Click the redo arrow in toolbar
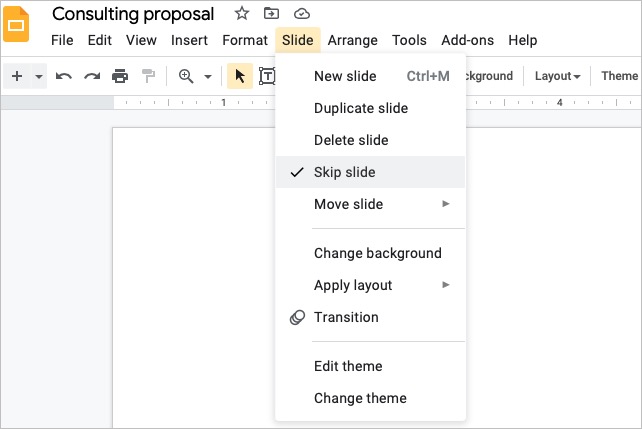The height and width of the screenshot is (429, 642). pyautogui.click(x=92, y=76)
